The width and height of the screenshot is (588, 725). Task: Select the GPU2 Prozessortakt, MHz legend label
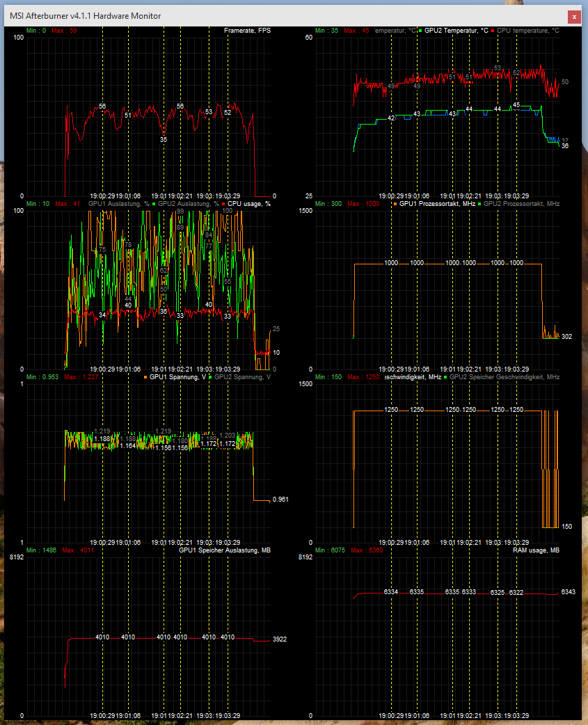click(x=521, y=204)
